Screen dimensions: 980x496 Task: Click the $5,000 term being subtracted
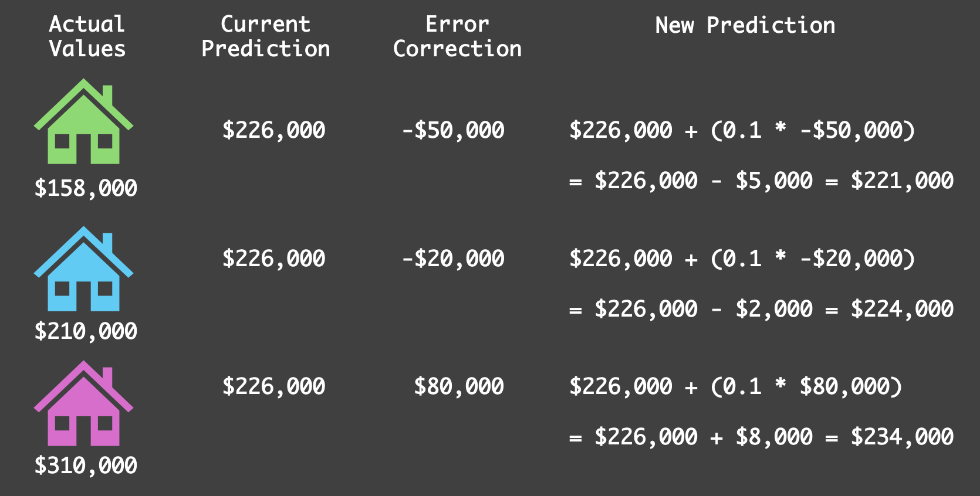pos(774,181)
